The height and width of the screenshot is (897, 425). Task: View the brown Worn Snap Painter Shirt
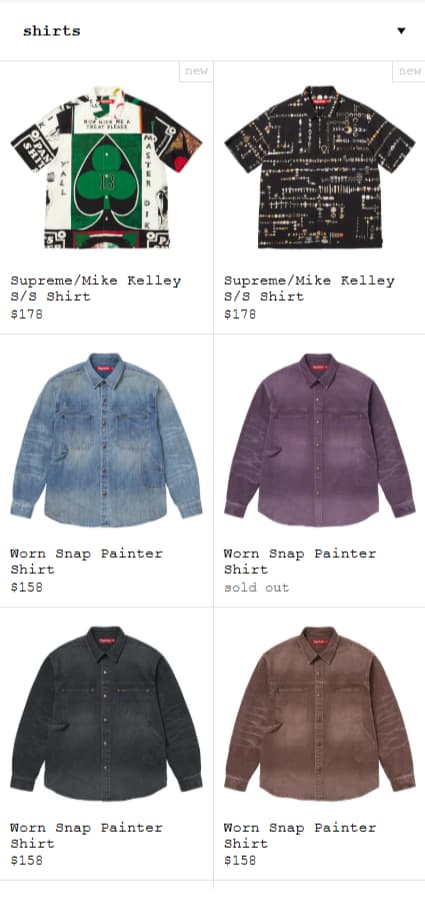coord(320,713)
